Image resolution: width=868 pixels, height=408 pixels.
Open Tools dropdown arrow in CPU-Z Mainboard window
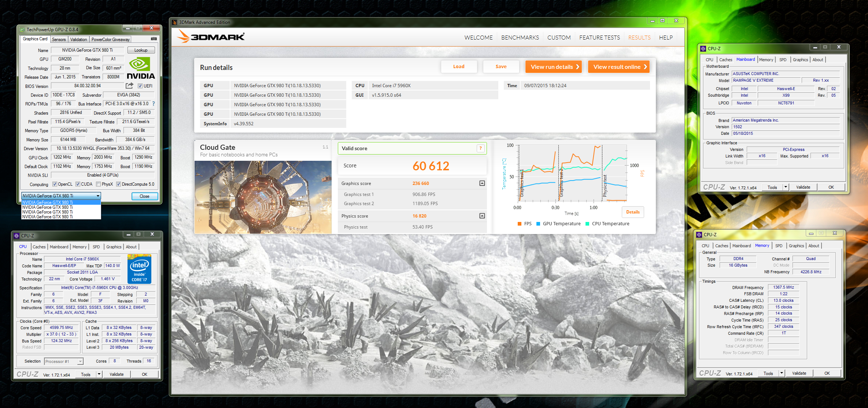(786, 187)
